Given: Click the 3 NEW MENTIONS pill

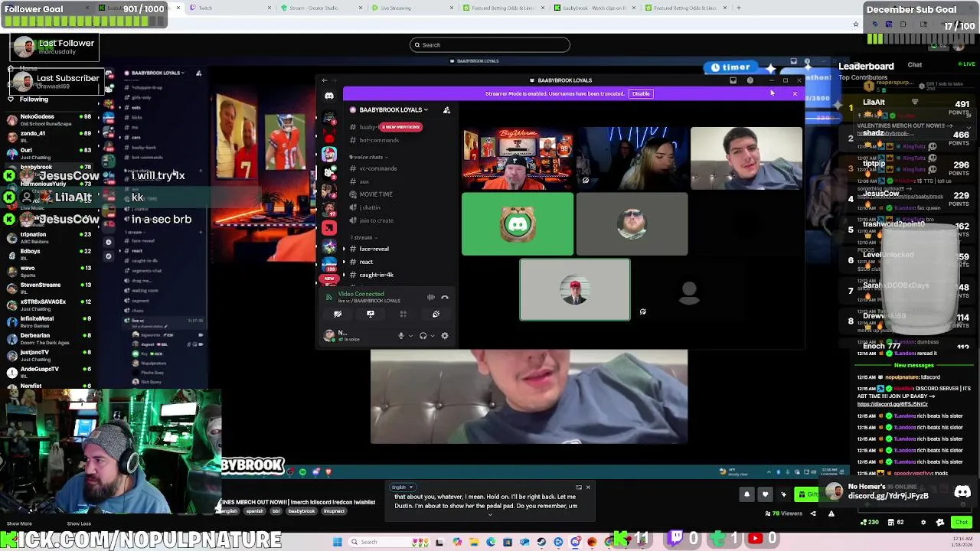Looking at the screenshot, I should tap(401, 127).
